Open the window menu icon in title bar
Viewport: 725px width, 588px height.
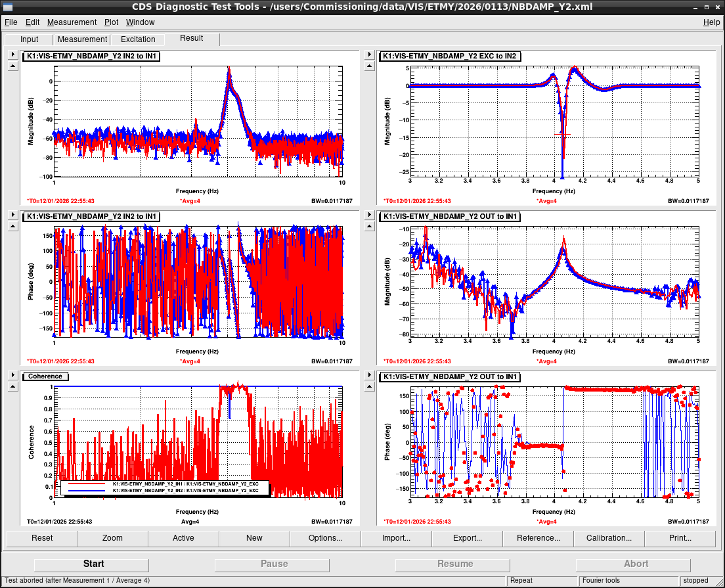point(8,7)
